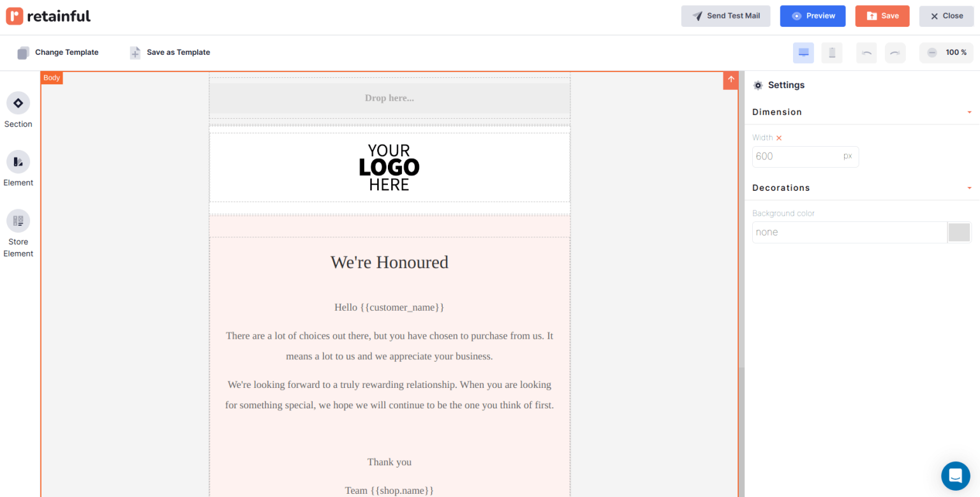Remove the Width value with the red X
The image size is (980, 497).
(779, 137)
